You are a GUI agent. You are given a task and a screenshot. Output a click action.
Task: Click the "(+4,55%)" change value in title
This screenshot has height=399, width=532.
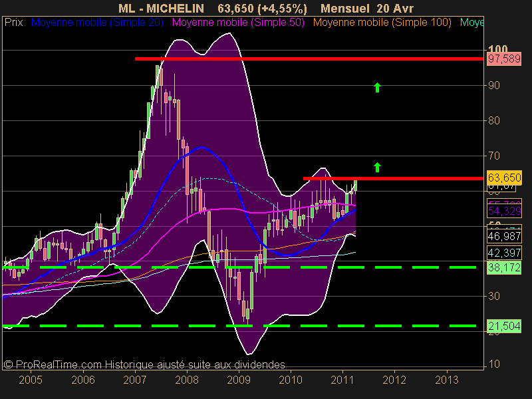pyautogui.click(x=282, y=9)
